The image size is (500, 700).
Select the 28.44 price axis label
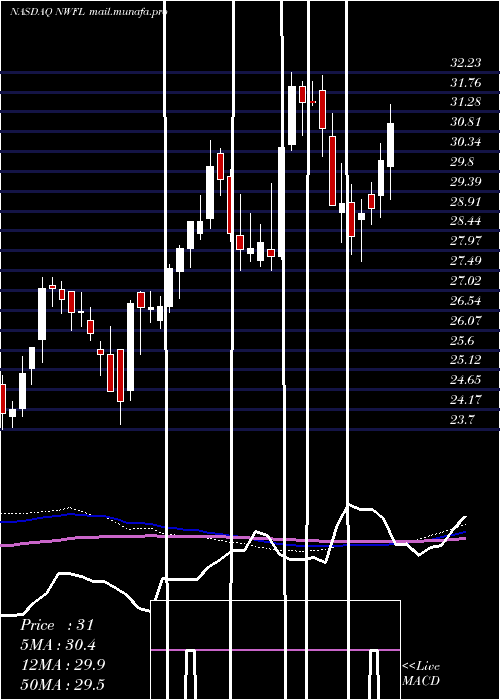point(466,221)
